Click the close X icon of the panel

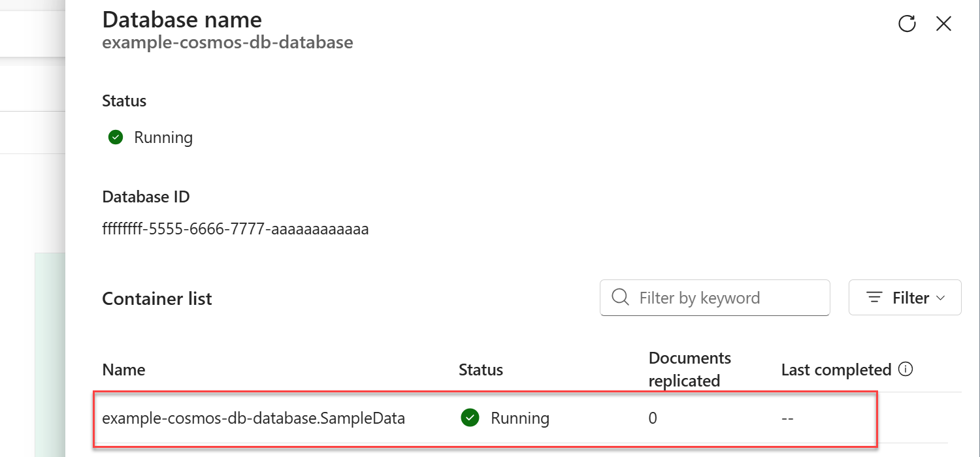pyautogui.click(x=944, y=24)
